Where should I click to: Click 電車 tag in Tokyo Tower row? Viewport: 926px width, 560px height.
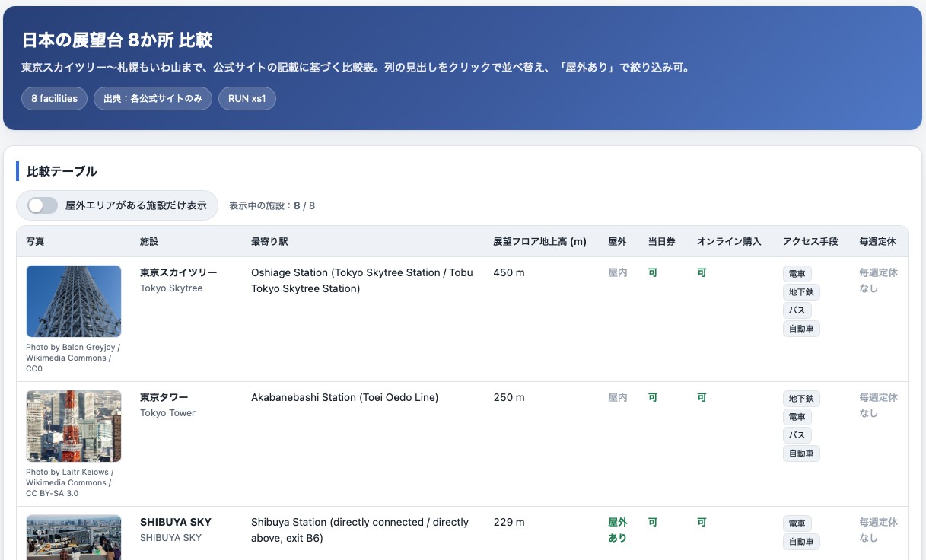[x=797, y=417]
